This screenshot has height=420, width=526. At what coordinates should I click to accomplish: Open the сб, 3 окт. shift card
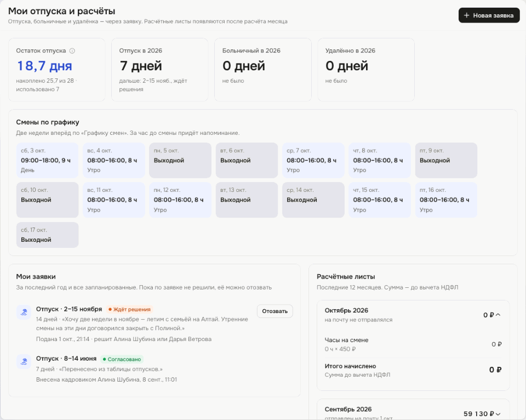(47, 161)
